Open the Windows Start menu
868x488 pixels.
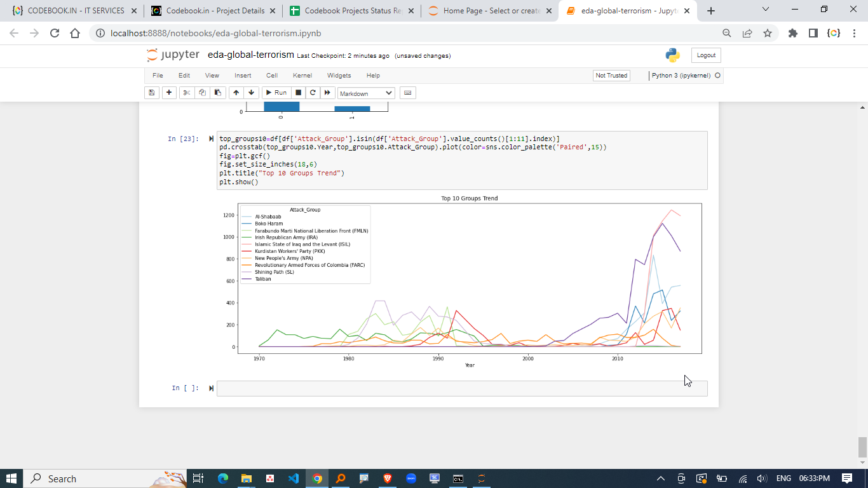tap(11, 478)
